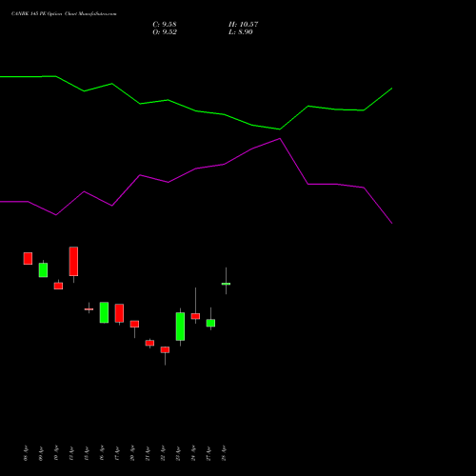Click the 28 Apr date axis label

[x=224, y=453]
